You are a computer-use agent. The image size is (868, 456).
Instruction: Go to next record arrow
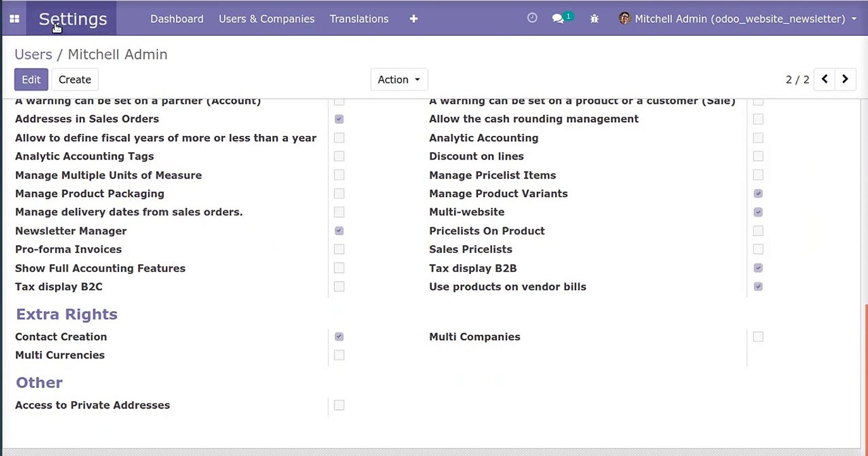(x=845, y=79)
